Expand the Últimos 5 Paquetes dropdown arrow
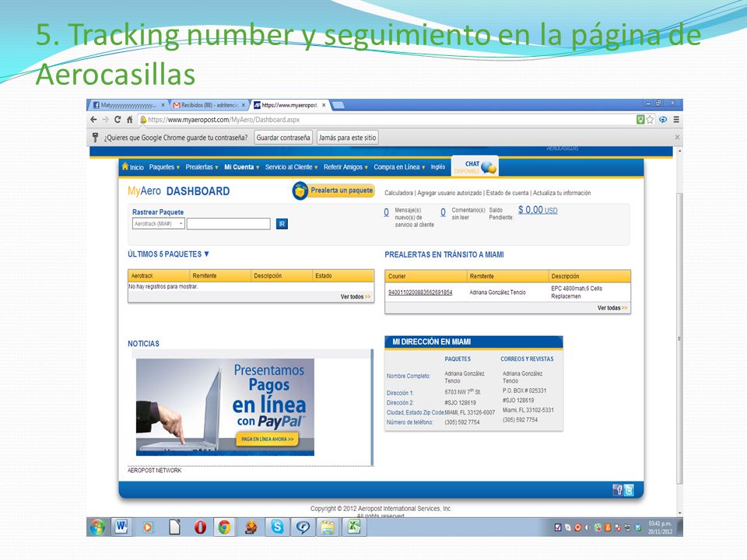The image size is (747, 560). click(207, 254)
